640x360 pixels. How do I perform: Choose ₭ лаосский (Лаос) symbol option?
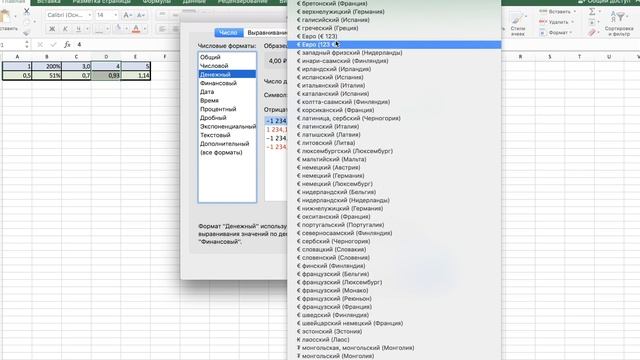point(394,340)
